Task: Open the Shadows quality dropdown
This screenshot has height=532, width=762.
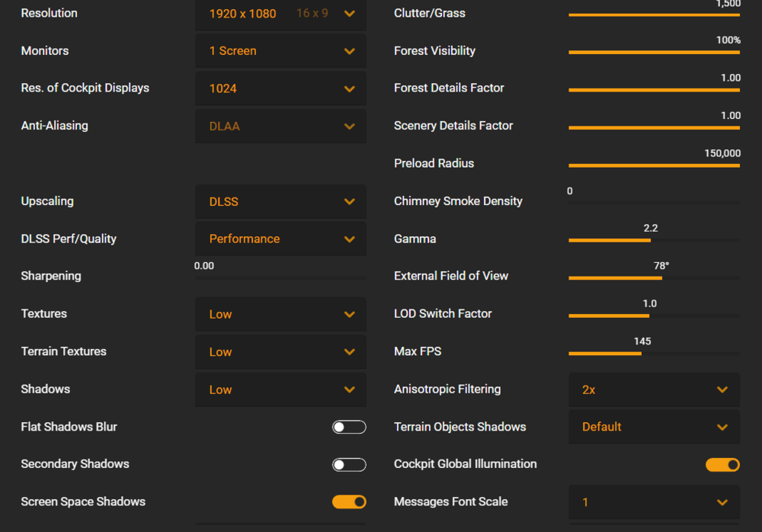Action: coord(280,389)
